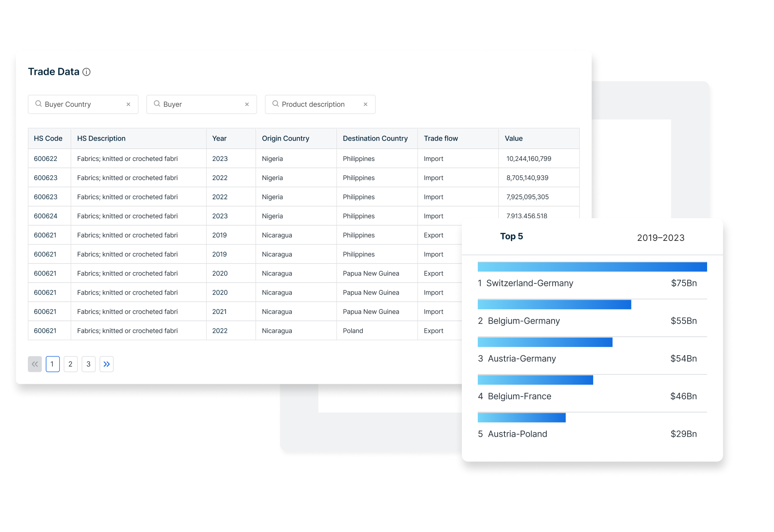Screen dimensions: 774x532
Task: Open the Top 5 tab
Action: coord(511,237)
